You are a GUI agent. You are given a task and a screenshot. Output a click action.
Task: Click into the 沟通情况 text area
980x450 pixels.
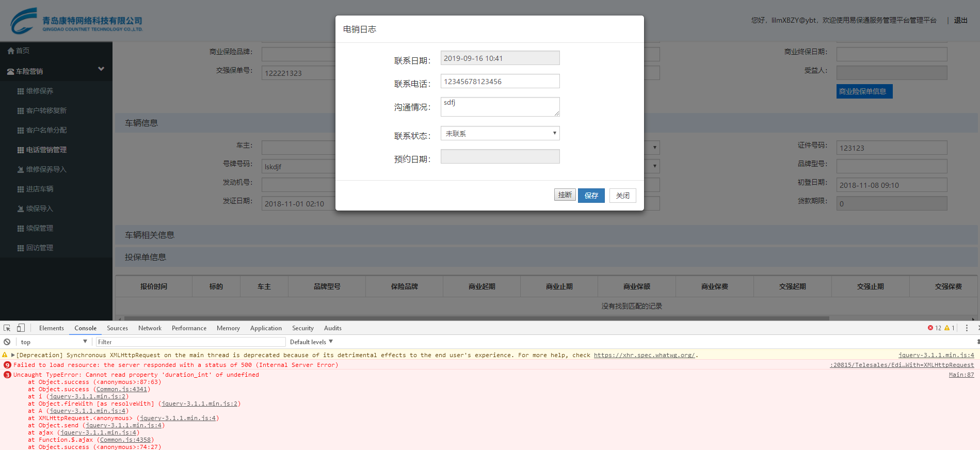point(500,107)
